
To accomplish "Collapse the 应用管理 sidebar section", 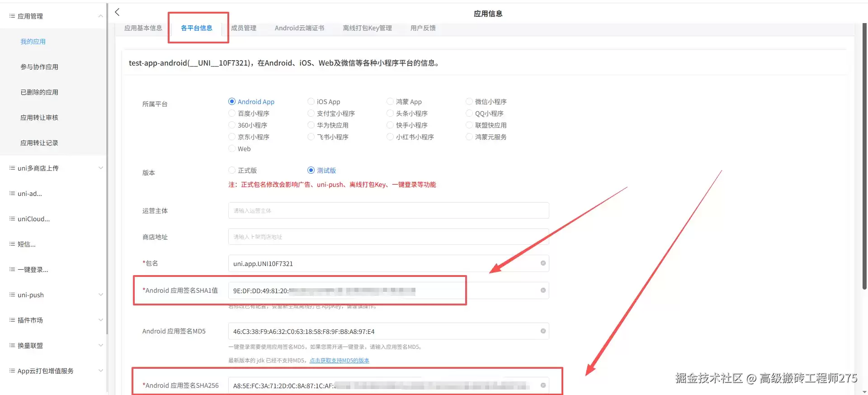I will click(100, 16).
